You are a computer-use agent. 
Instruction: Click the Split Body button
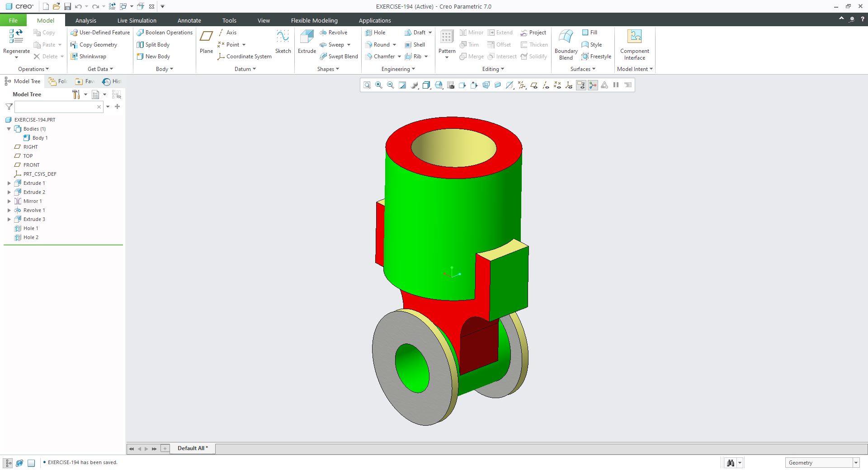pos(153,45)
